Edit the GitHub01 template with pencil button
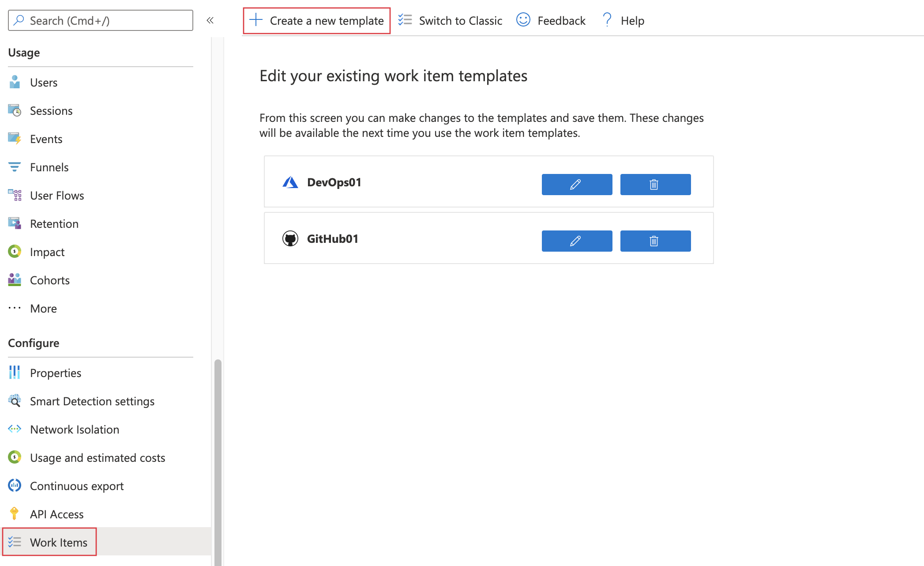Screen dimensions: 924x566 [x=576, y=241]
